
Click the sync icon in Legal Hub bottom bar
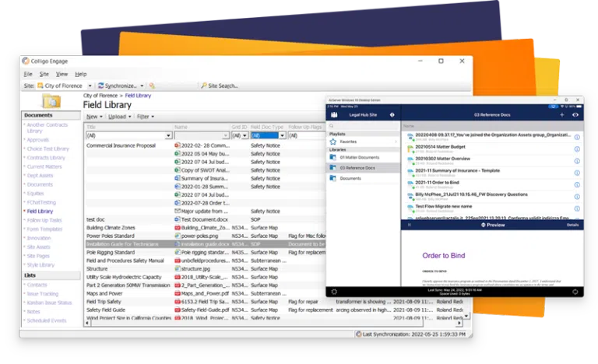(x=575, y=292)
